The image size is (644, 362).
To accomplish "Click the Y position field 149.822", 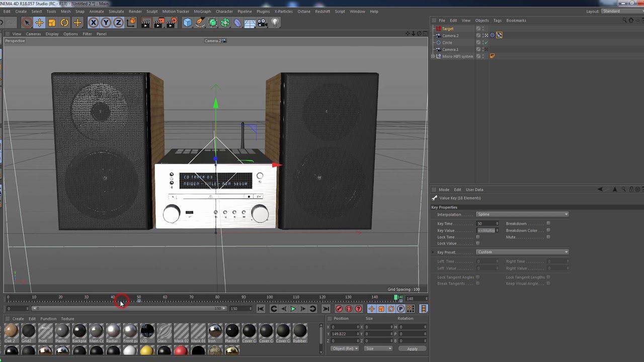I will (x=345, y=334).
